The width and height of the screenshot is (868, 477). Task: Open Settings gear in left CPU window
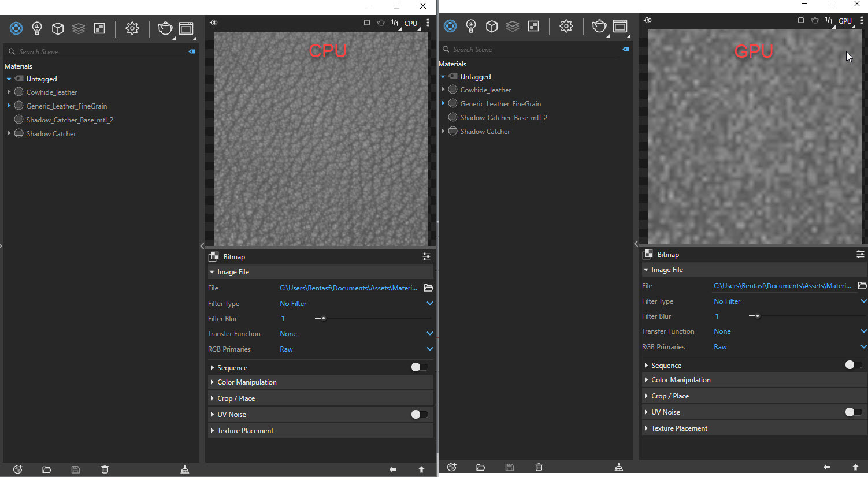click(132, 28)
